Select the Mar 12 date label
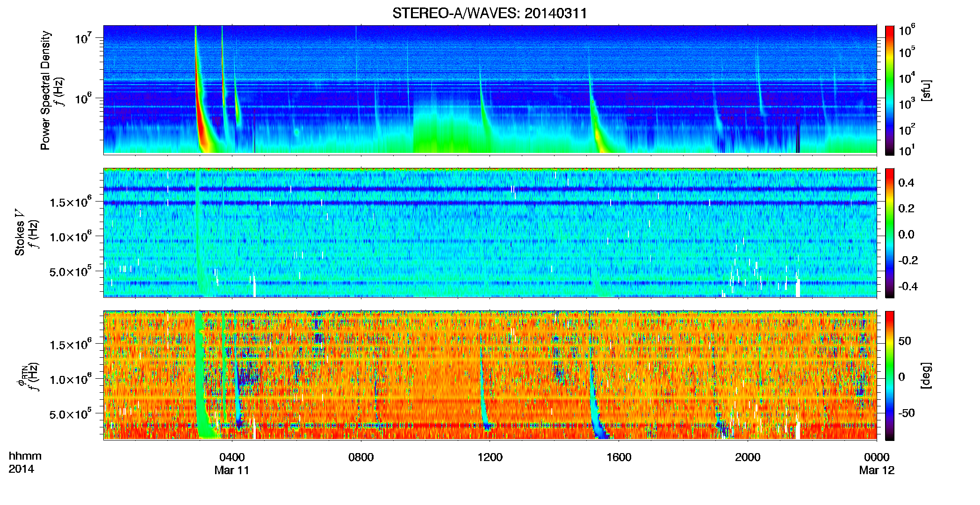The image size is (980, 505). (x=877, y=470)
